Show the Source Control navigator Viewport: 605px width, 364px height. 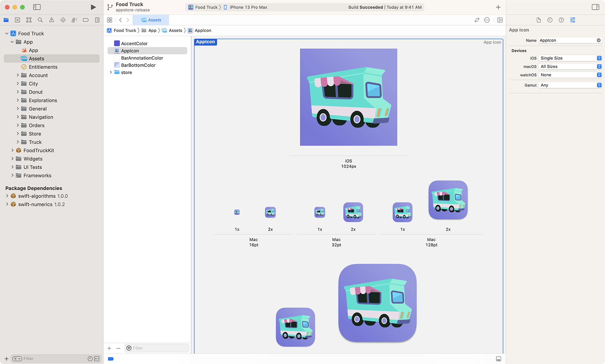17,20
